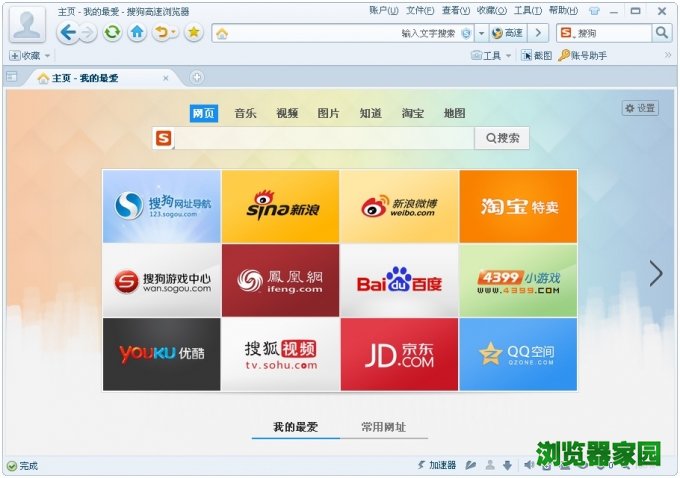
Task: Show the next page of site tiles
Action: tap(656, 273)
